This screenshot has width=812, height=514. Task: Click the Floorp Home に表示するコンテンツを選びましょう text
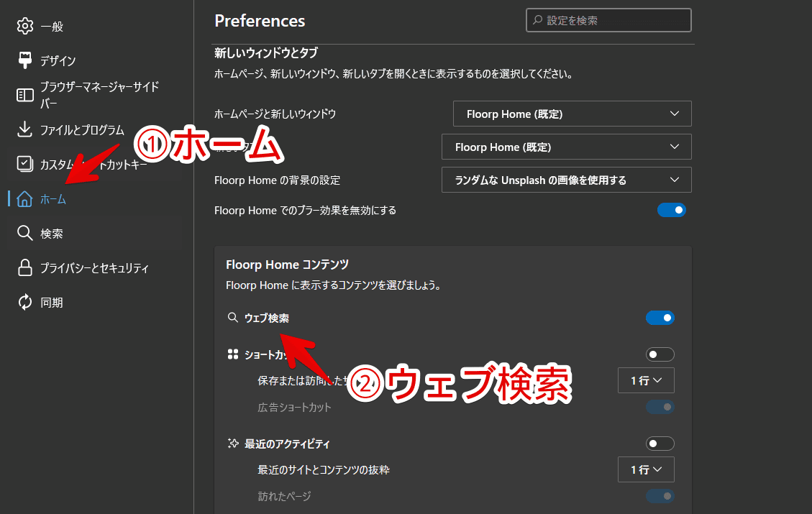coord(334,285)
